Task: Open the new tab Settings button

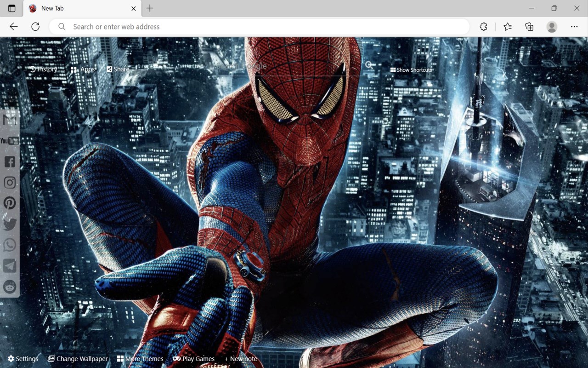Action: tap(23, 359)
